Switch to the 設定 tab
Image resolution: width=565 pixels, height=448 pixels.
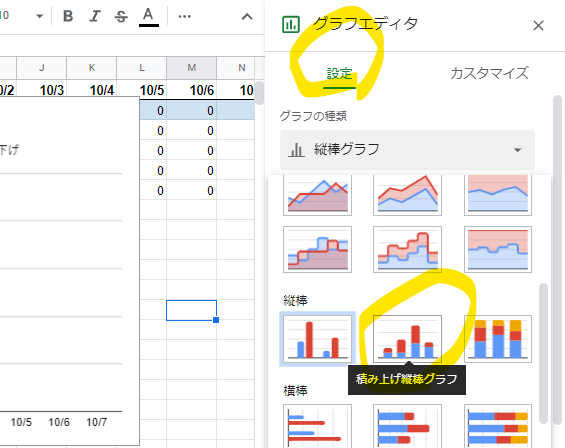339,74
